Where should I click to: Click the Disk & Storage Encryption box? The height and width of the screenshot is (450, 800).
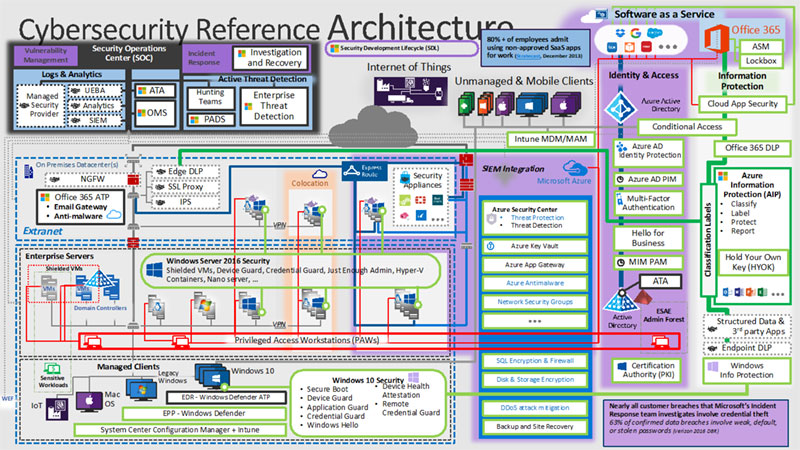coord(534,380)
